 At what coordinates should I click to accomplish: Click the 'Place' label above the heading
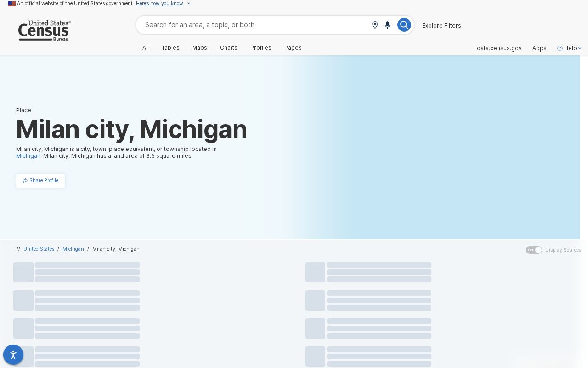pos(23,110)
